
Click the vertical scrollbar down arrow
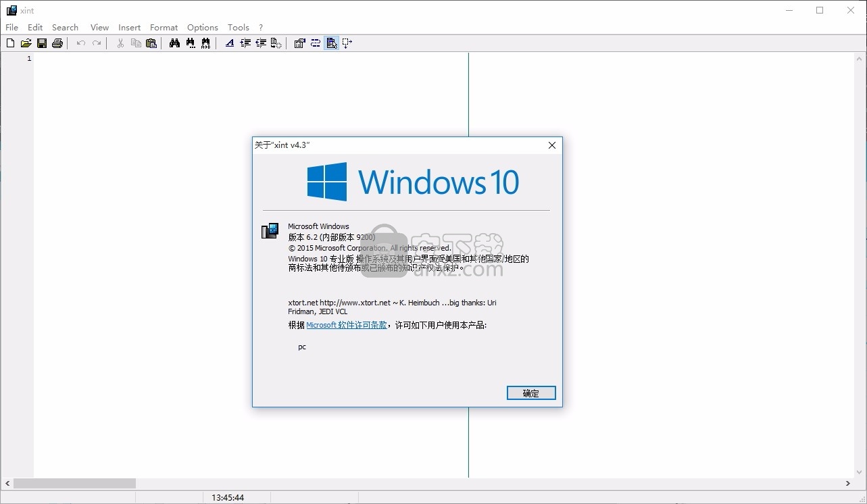point(860,472)
